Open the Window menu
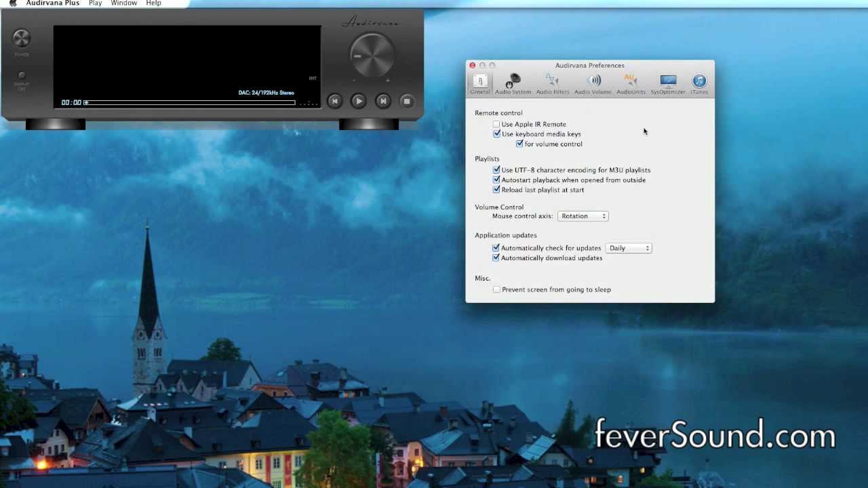 coord(124,3)
